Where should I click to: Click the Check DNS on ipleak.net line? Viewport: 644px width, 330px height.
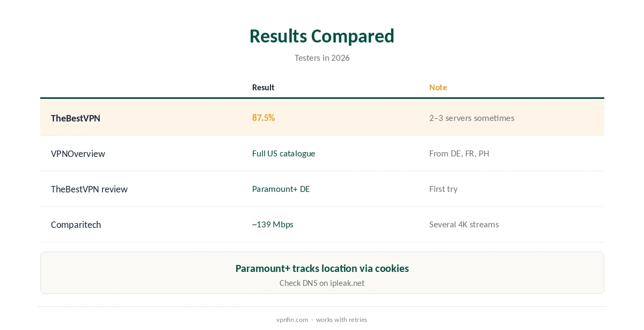click(322, 283)
